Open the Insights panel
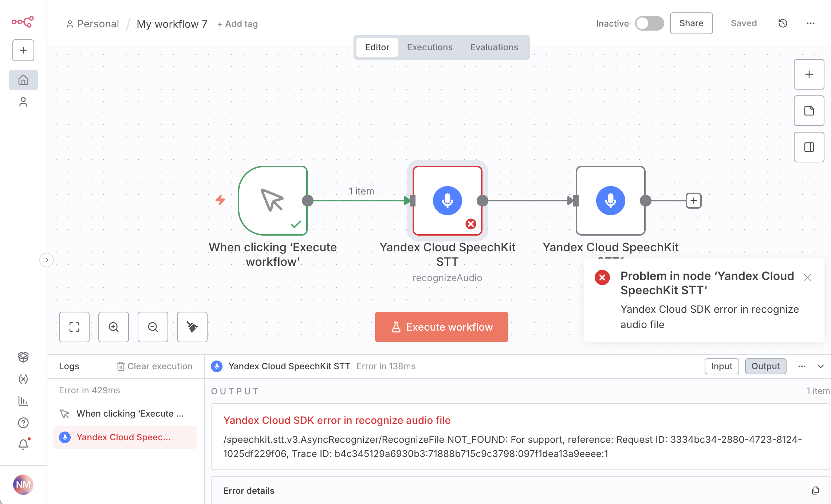This screenshot has height=504, width=831. tap(23, 401)
